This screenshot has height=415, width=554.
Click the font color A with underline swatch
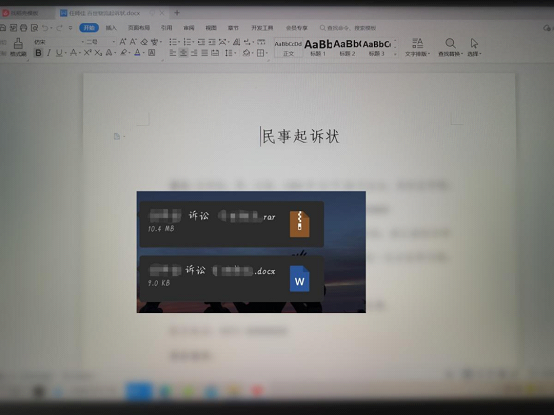(137, 53)
